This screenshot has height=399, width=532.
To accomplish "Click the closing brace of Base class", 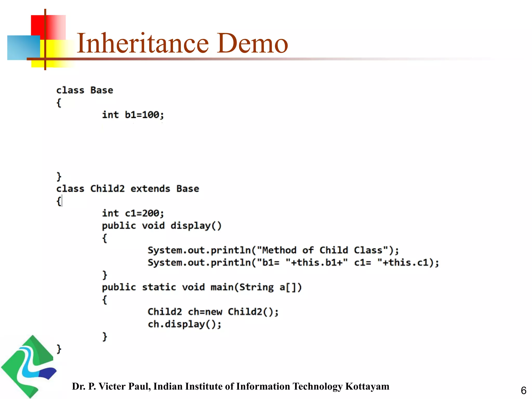I will coord(59,176).
